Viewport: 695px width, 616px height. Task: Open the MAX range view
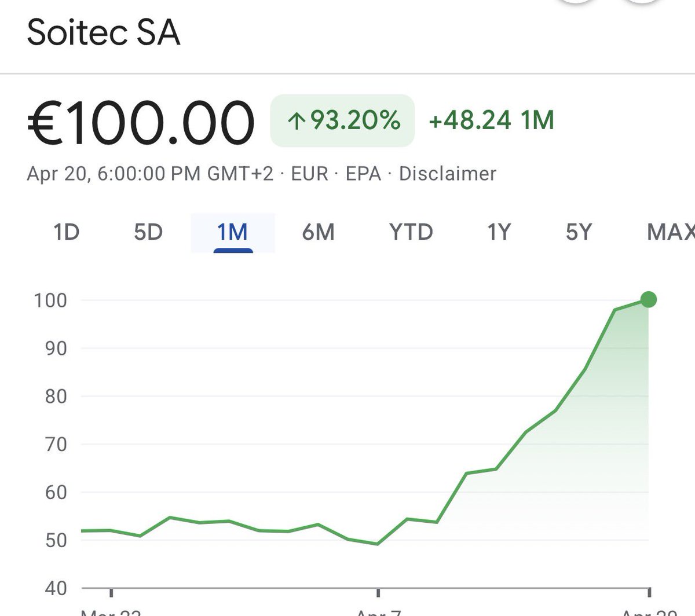[x=671, y=232]
